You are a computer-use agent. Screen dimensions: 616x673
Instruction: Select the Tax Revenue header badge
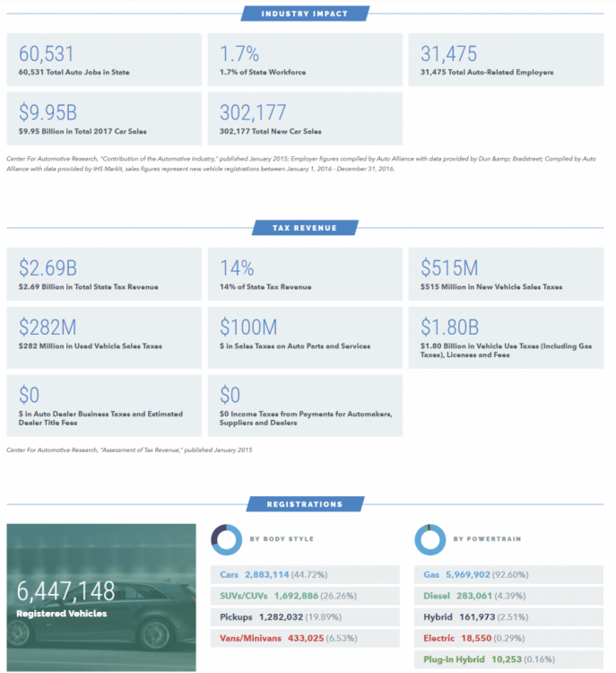coord(305,228)
